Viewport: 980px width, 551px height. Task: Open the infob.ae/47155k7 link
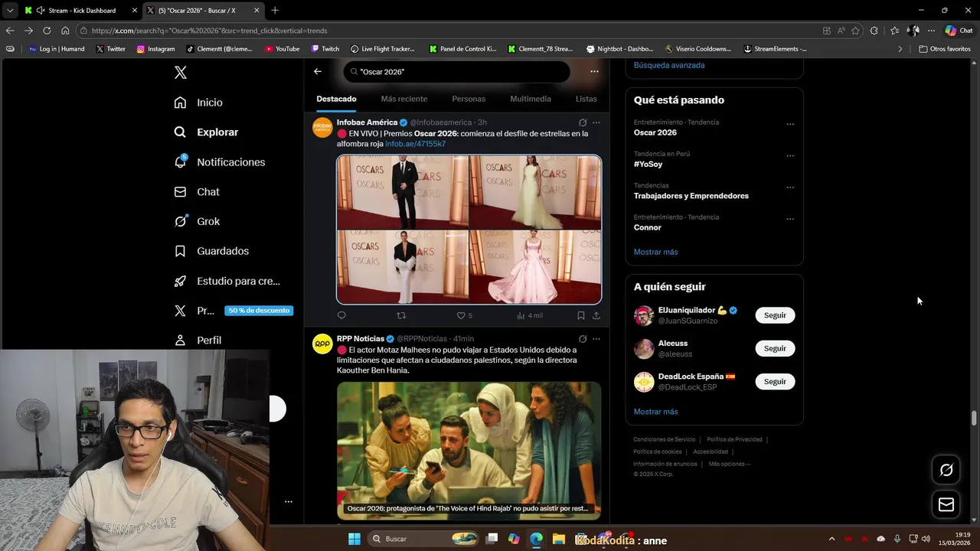pos(415,144)
